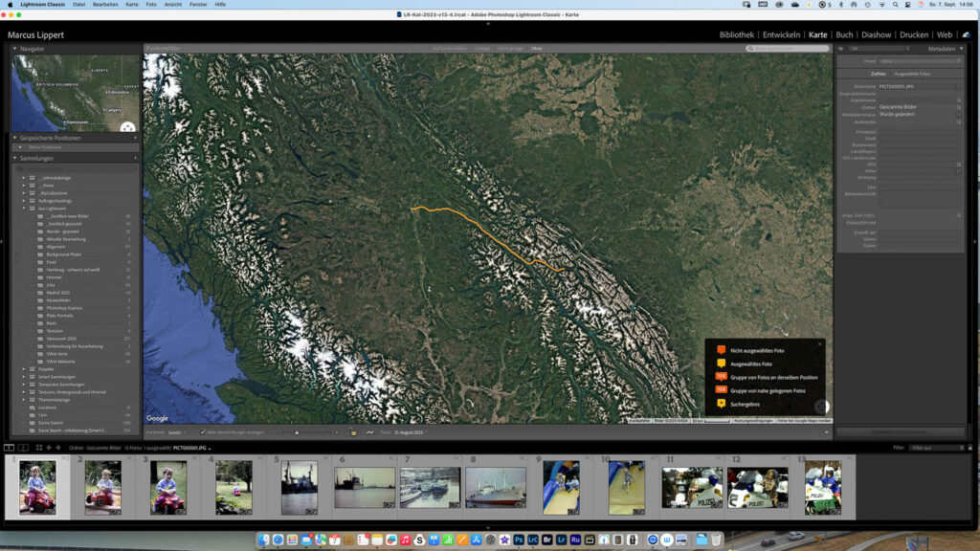Filter by Auf Karte sichtbar
This screenshot has width=980, height=551.
tap(450, 49)
